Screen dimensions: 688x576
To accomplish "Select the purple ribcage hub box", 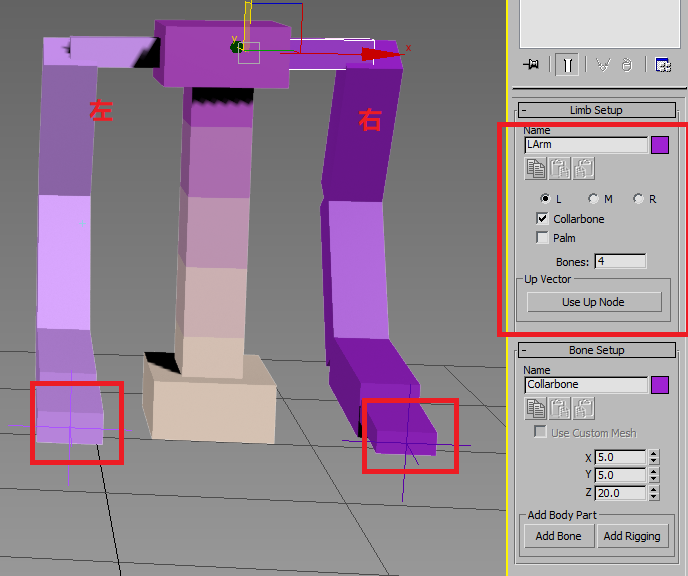I will pyautogui.click(x=222, y=54).
